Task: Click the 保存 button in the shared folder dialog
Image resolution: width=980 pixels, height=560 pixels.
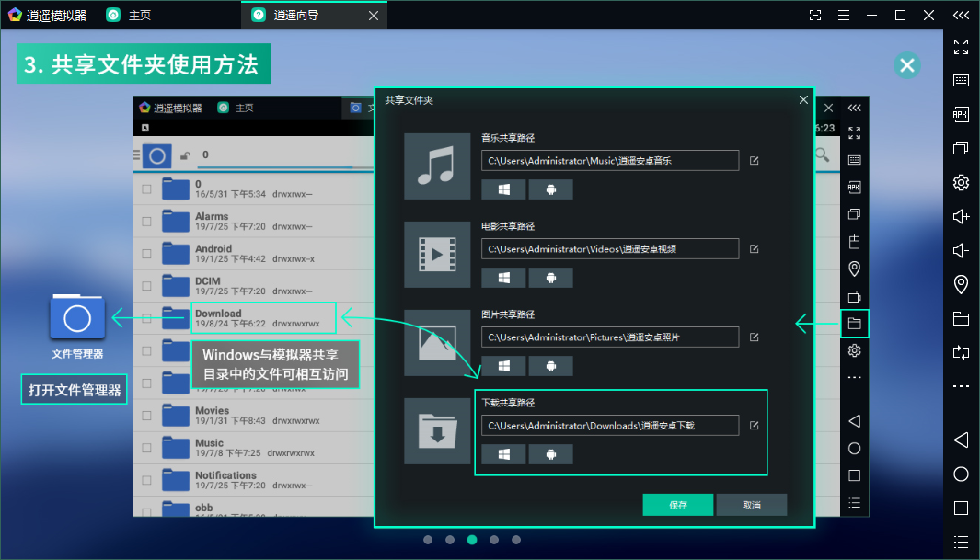Action: 678,505
